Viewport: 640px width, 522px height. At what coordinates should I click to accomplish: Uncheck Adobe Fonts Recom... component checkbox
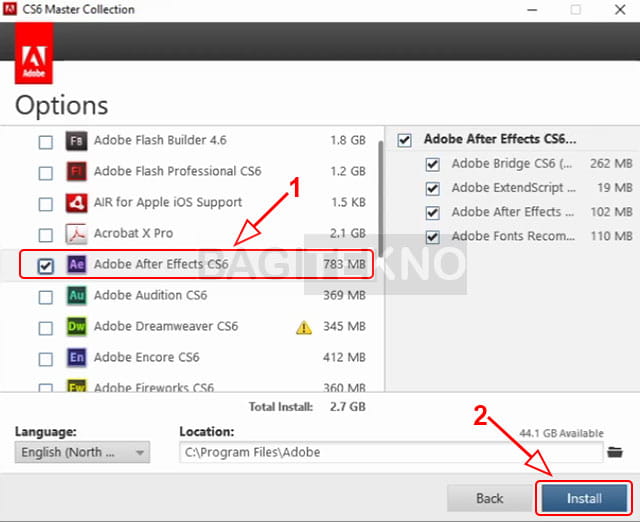433,237
